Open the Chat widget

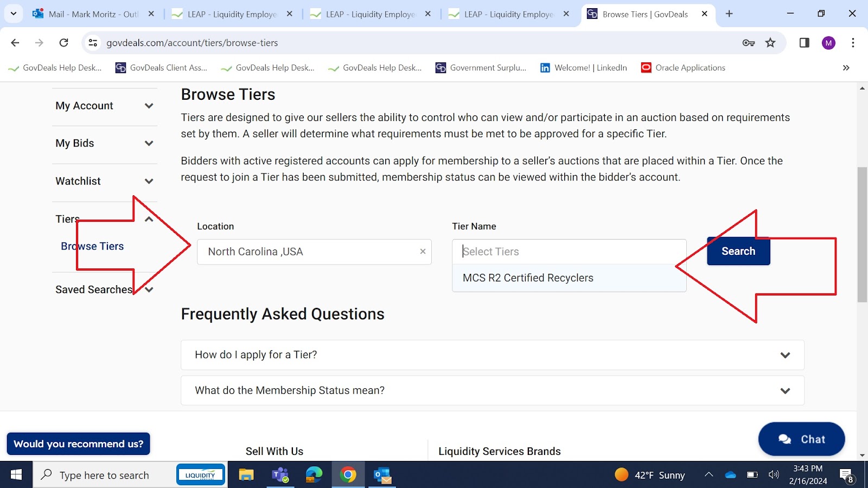(x=801, y=439)
